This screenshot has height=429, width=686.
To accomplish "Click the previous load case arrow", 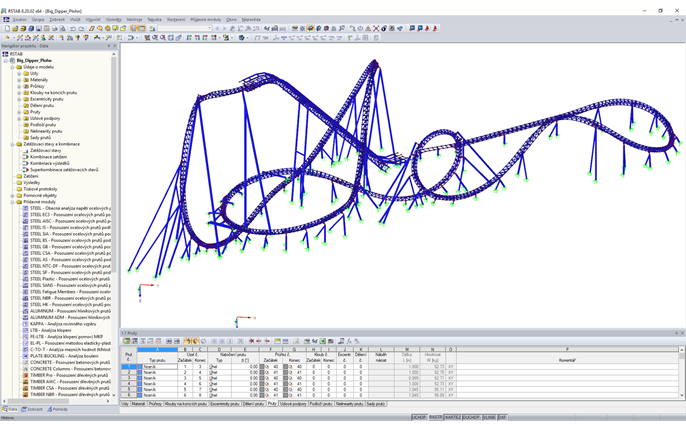I will pos(217,28).
